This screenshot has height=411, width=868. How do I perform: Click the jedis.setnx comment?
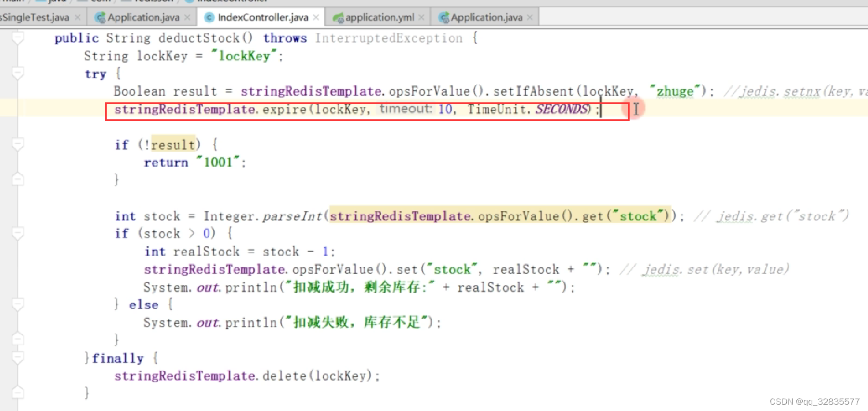coord(795,91)
